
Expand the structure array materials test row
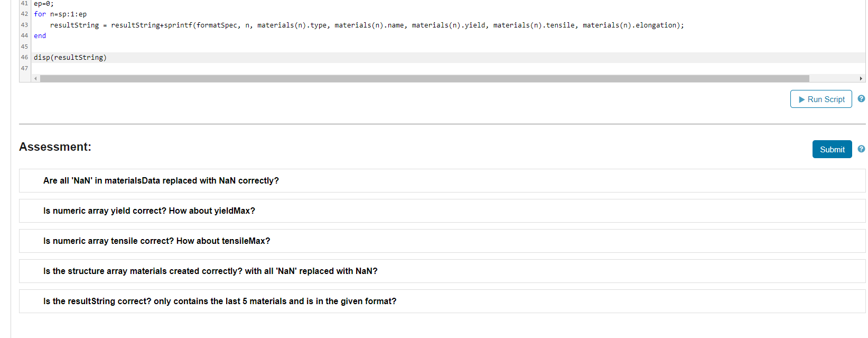pyautogui.click(x=442, y=271)
